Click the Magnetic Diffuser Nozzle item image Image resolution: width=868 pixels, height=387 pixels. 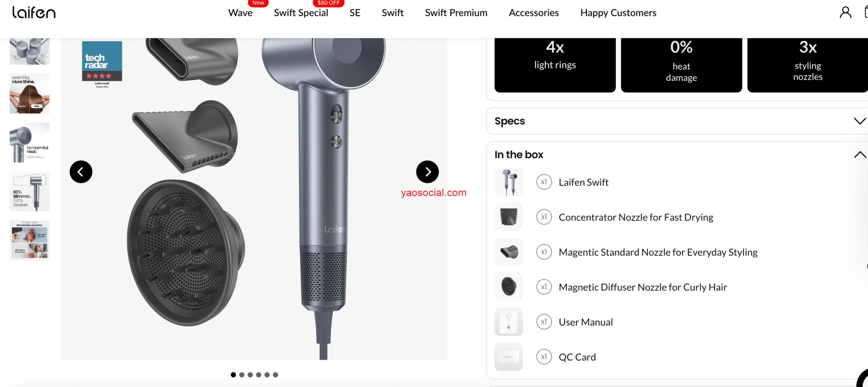click(509, 287)
